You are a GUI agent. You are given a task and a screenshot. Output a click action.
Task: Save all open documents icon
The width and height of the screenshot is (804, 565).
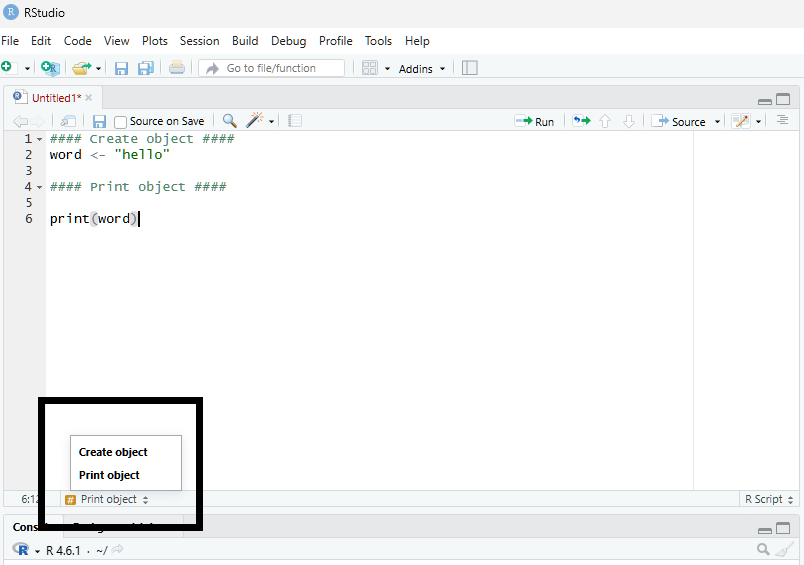tap(146, 68)
